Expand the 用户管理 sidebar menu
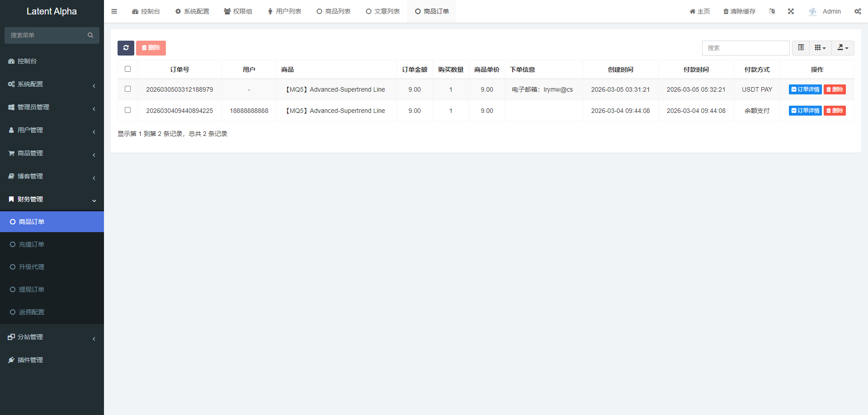 52,130
